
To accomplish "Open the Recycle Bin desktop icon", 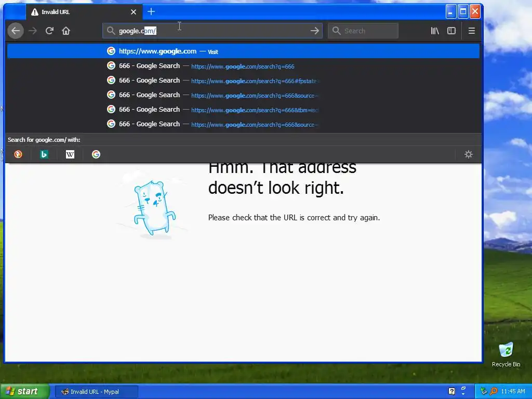I will (x=506, y=355).
